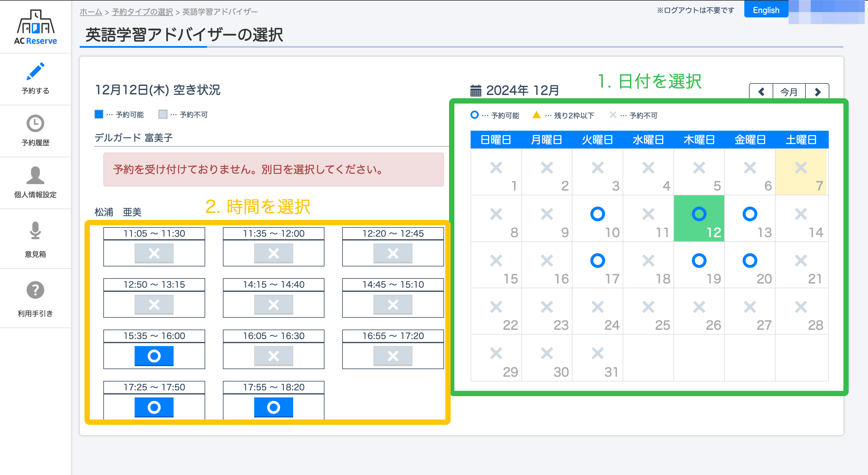Image resolution: width=868 pixels, height=475 pixels.
Task: Click unavailable December 14 cell
Action: (x=802, y=219)
